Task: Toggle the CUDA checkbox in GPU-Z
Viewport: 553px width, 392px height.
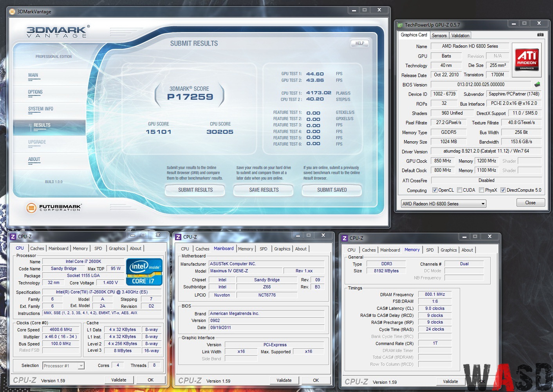Action: [x=459, y=190]
